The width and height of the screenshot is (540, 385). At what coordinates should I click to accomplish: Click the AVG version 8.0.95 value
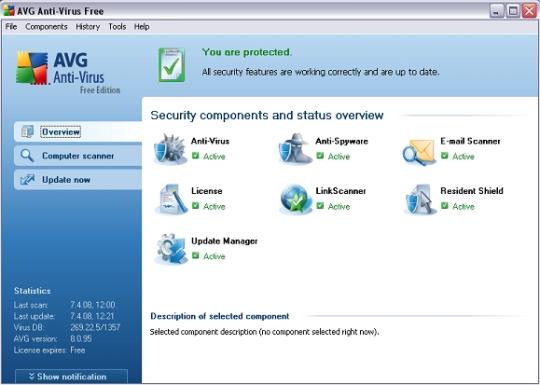81,339
